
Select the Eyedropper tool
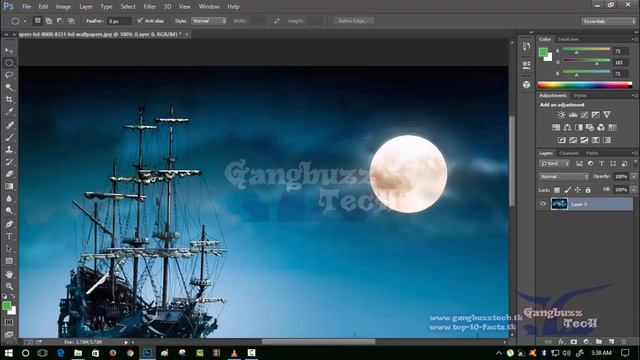9,111
